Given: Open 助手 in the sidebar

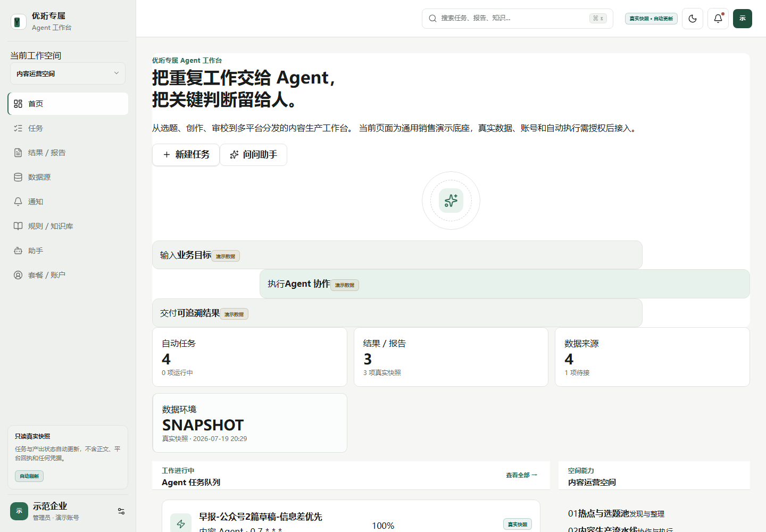Looking at the screenshot, I should pos(68,251).
